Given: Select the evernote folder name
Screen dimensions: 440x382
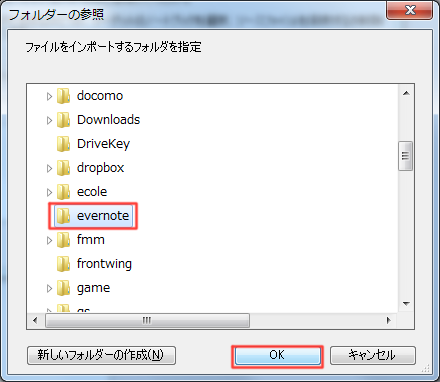Looking at the screenshot, I should [x=103, y=216].
